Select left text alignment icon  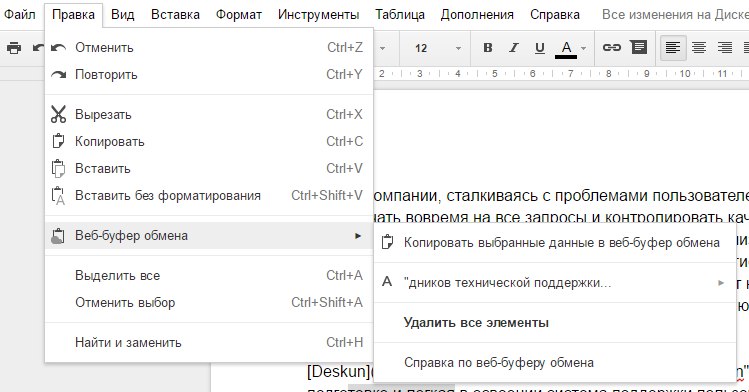coord(673,48)
